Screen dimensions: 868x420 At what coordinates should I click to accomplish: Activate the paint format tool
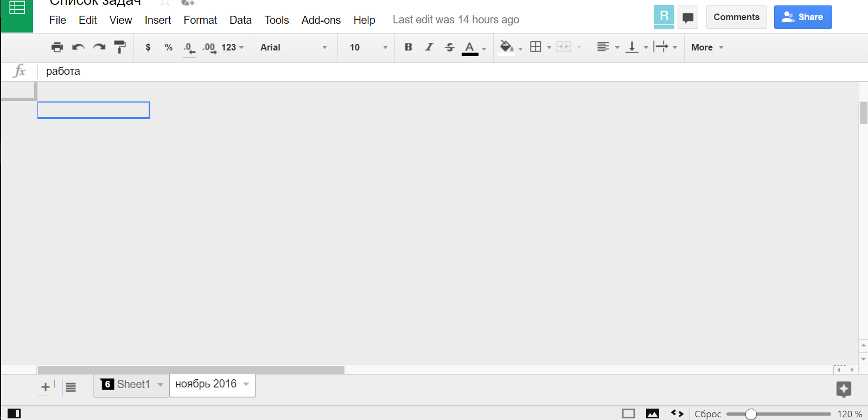click(120, 47)
